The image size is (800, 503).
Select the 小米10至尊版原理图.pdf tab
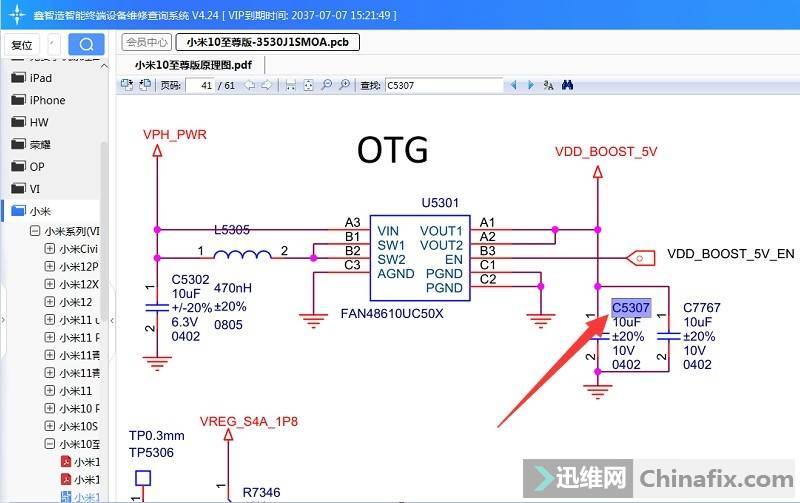194,64
